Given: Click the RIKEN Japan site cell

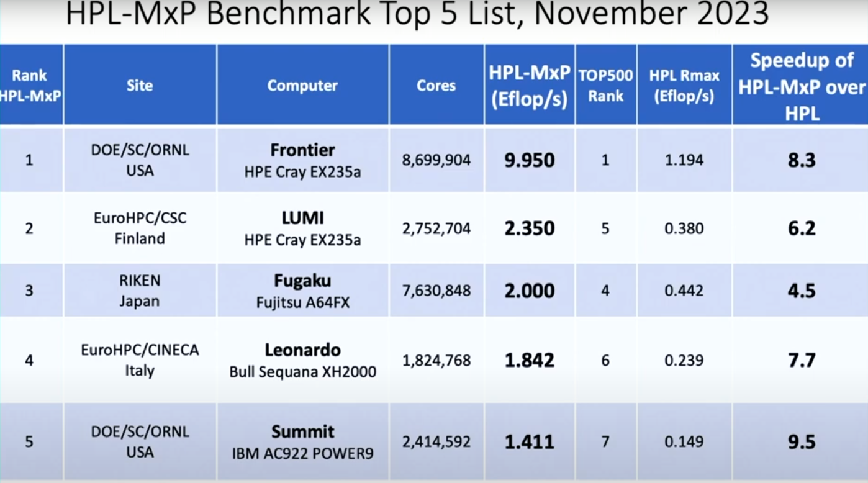Looking at the screenshot, I should [140, 291].
